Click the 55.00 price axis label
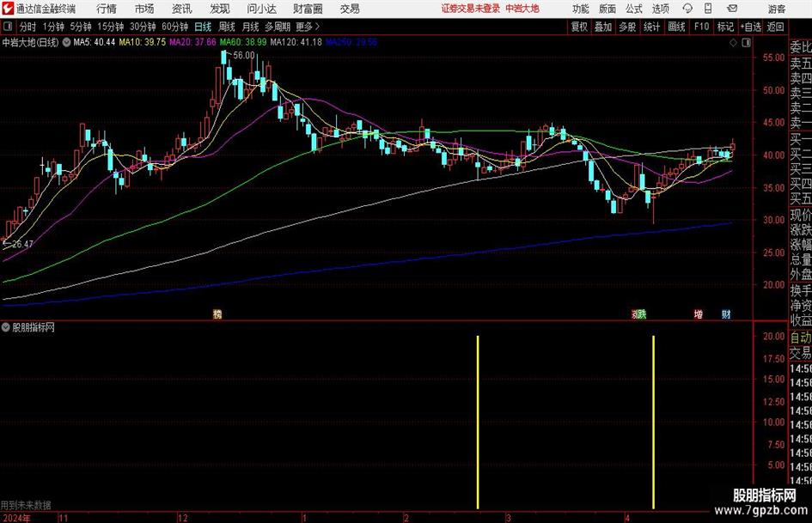Viewport: 812px width, 523px height. coord(773,58)
